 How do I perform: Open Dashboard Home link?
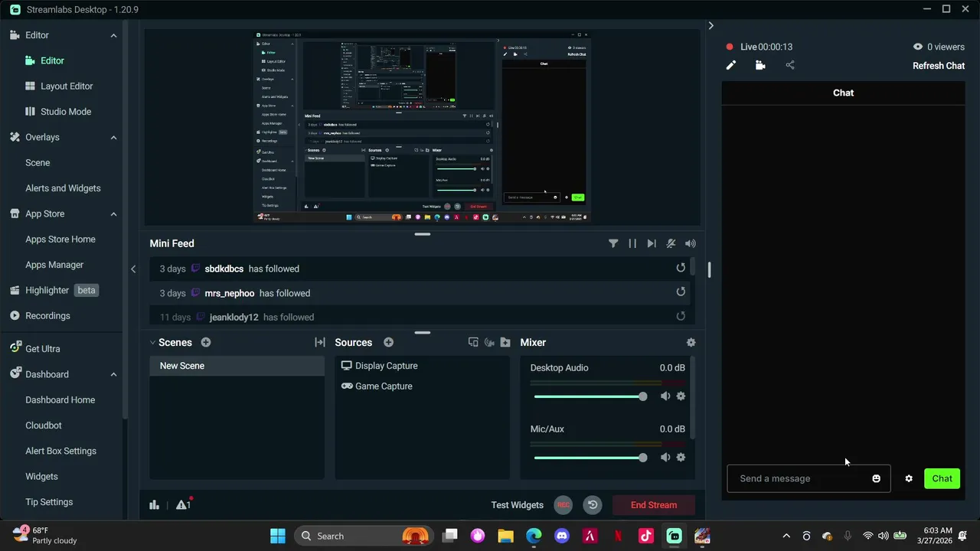(60, 400)
